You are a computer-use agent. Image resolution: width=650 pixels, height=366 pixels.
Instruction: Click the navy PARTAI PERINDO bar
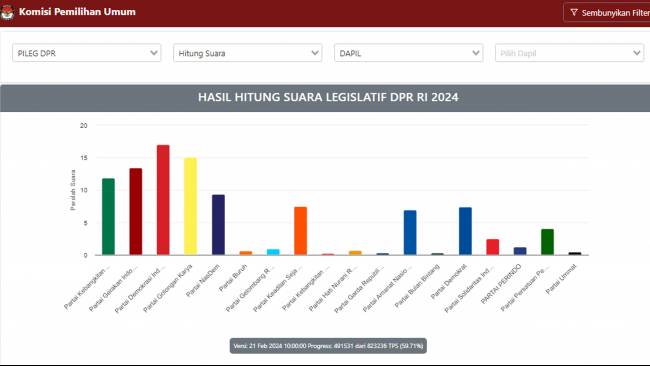point(520,251)
